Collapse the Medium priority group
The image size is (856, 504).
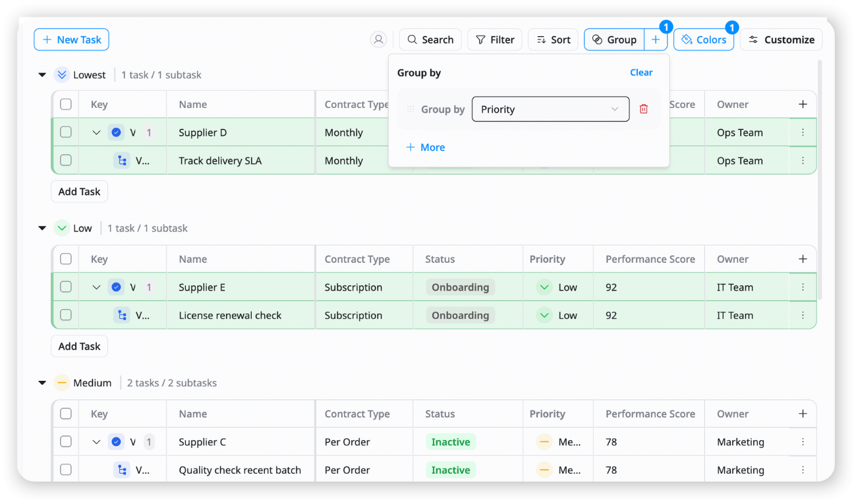coord(42,383)
